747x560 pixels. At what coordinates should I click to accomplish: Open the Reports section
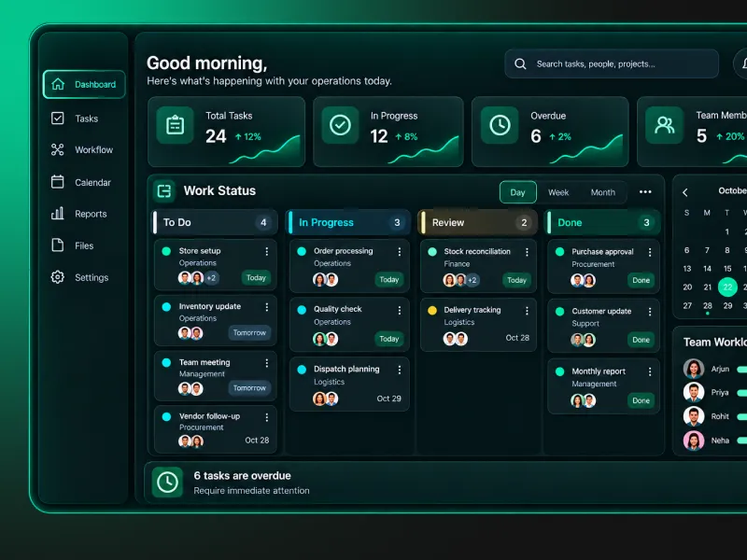(78, 214)
